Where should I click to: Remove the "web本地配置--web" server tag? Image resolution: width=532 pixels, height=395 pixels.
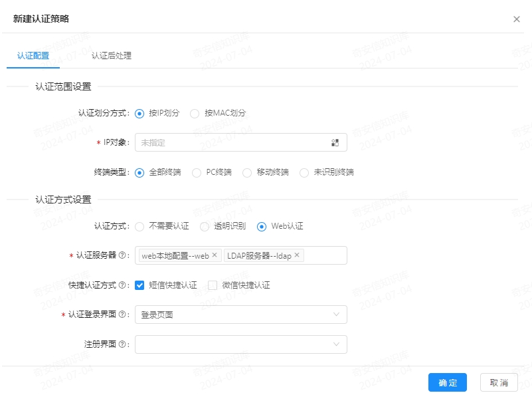coord(215,255)
